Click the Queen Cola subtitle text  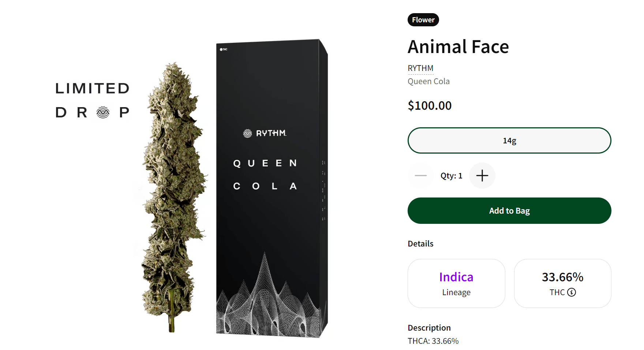tap(428, 82)
